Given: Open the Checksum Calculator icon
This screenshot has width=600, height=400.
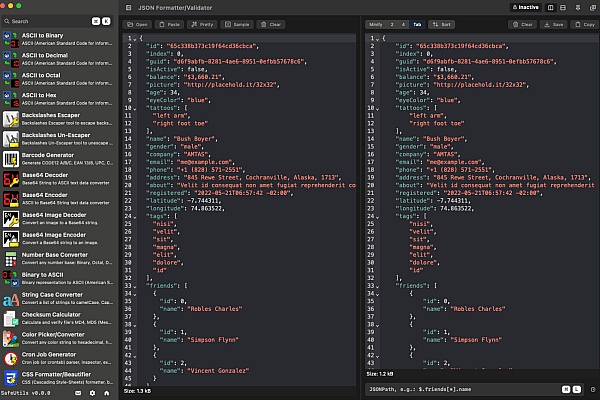Looking at the screenshot, I should (x=11, y=318).
